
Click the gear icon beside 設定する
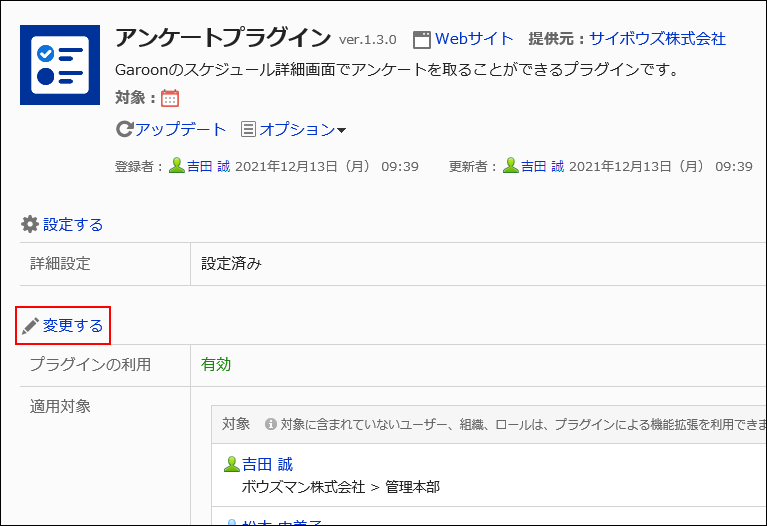(30, 224)
